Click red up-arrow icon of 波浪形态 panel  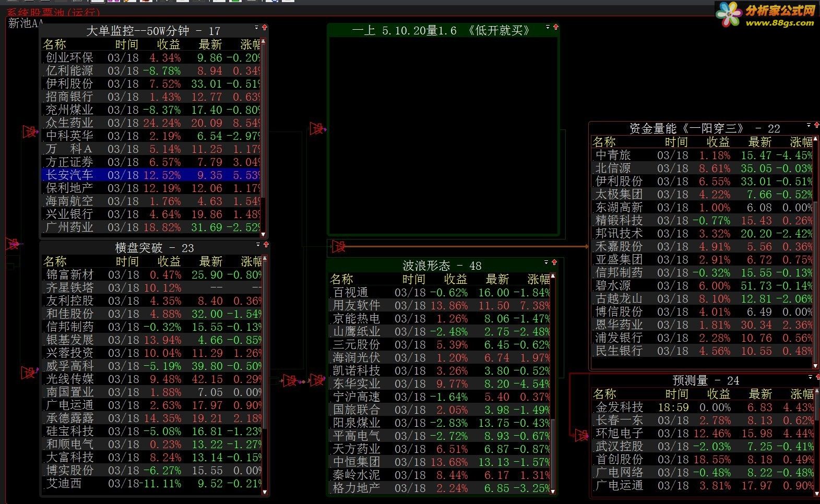point(554,262)
